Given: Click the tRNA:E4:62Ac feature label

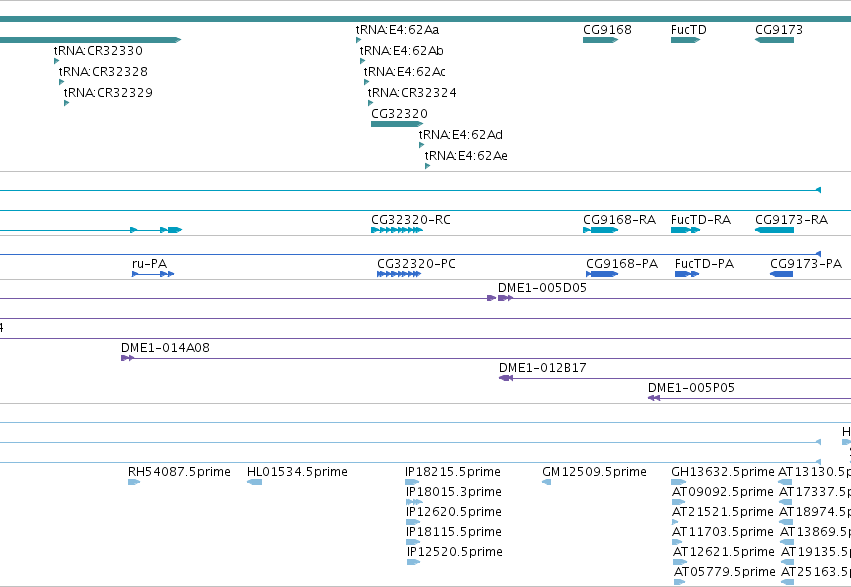Looking at the screenshot, I should (x=405, y=72).
